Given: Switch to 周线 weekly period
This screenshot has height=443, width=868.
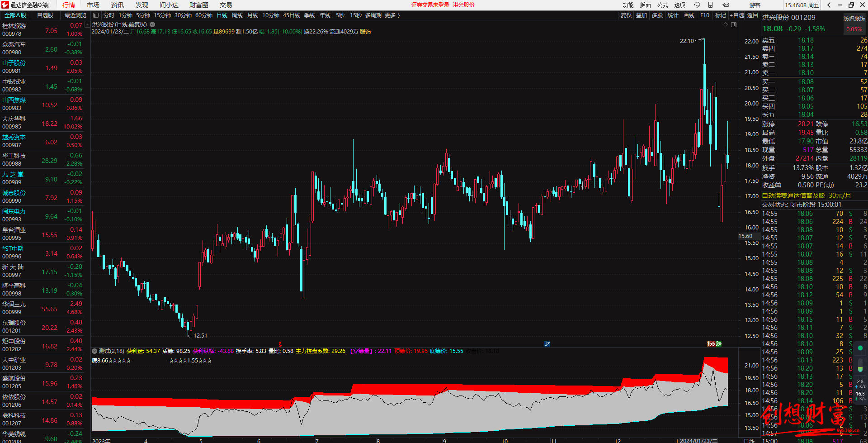Looking at the screenshot, I should coord(237,15).
